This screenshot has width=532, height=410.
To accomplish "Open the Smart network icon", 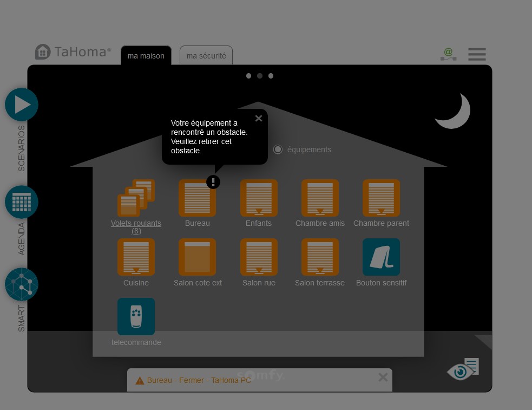I will [x=22, y=284].
